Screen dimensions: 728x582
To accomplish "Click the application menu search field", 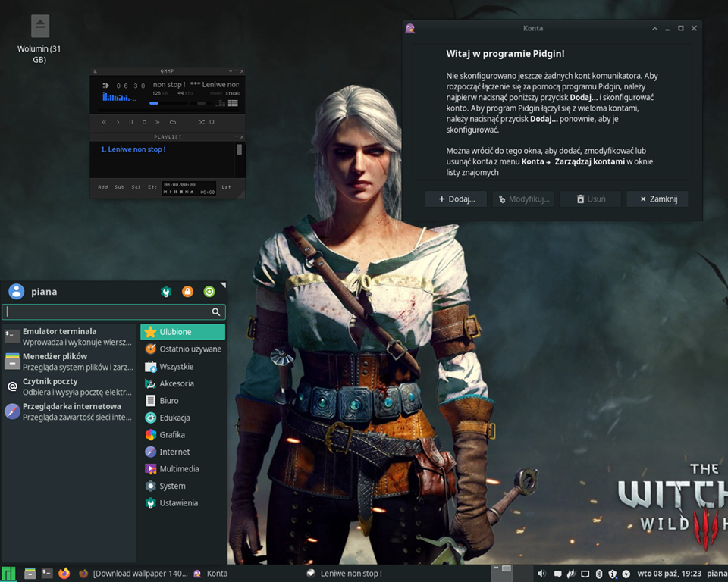I will tap(106, 311).
